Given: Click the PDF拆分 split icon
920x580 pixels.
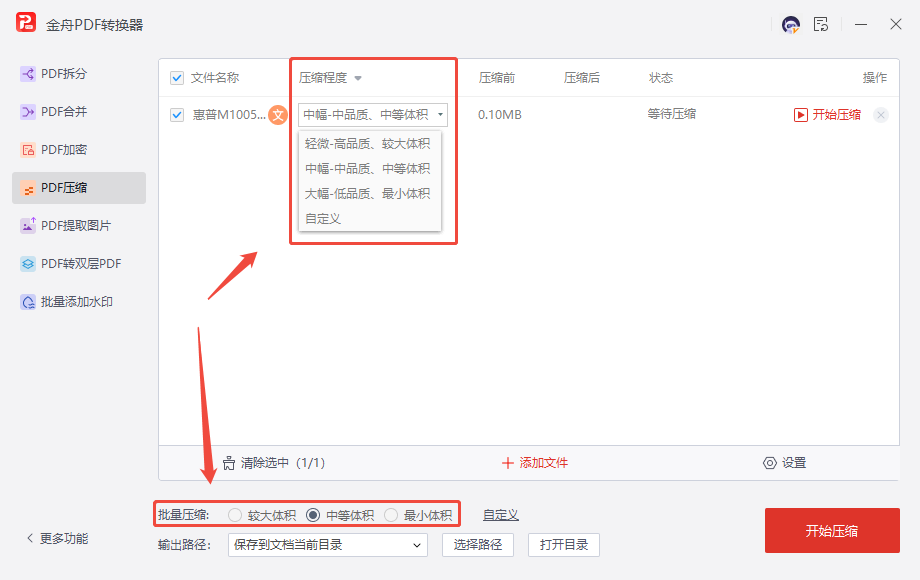Looking at the screenshot, I should click(28, 74).
